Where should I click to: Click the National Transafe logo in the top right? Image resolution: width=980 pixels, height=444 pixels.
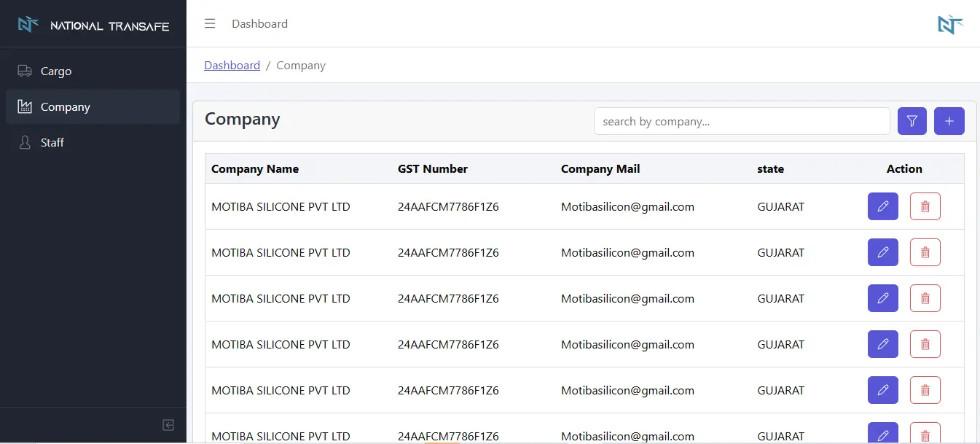[x=949, y=24]
